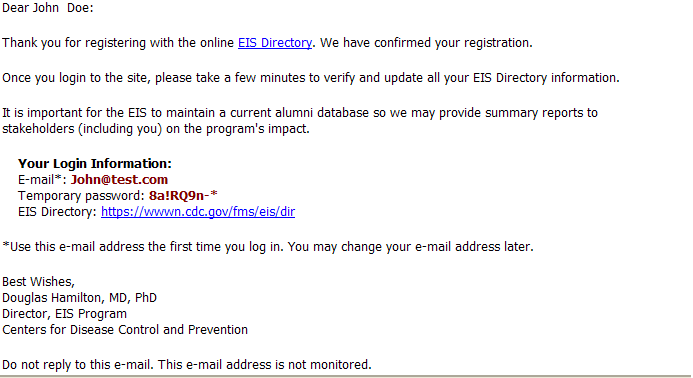This screenshot has height=378, width=693.
Task: Click the stakeholders (including you) line
Action: click(156, 129)
